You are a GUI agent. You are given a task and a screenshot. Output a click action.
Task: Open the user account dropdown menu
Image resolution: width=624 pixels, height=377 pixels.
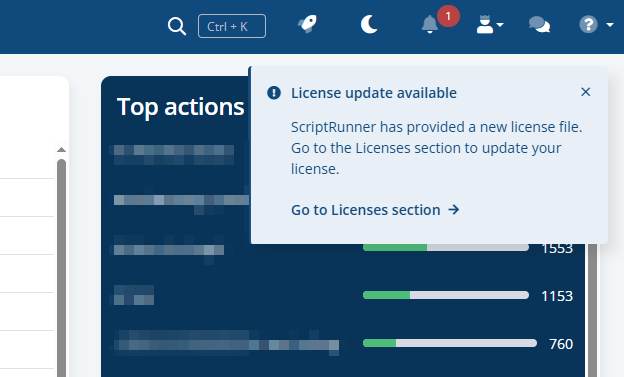point(490,25)
